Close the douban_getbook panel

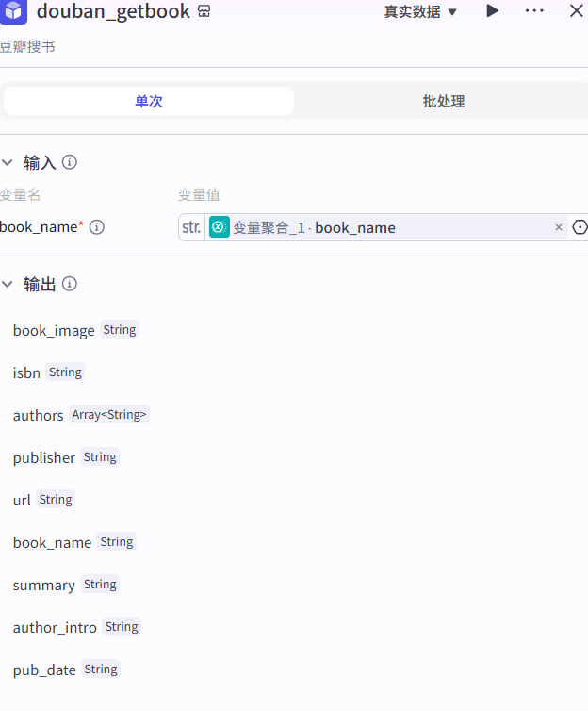pos(576,11)
